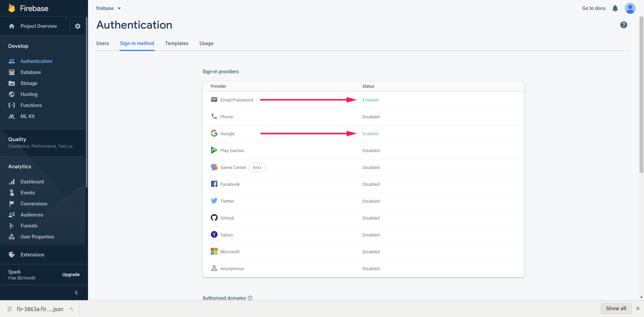Click the user account avatar
Image resolution: width=644 pixels, height=317 pixels.
coord(630,8)
